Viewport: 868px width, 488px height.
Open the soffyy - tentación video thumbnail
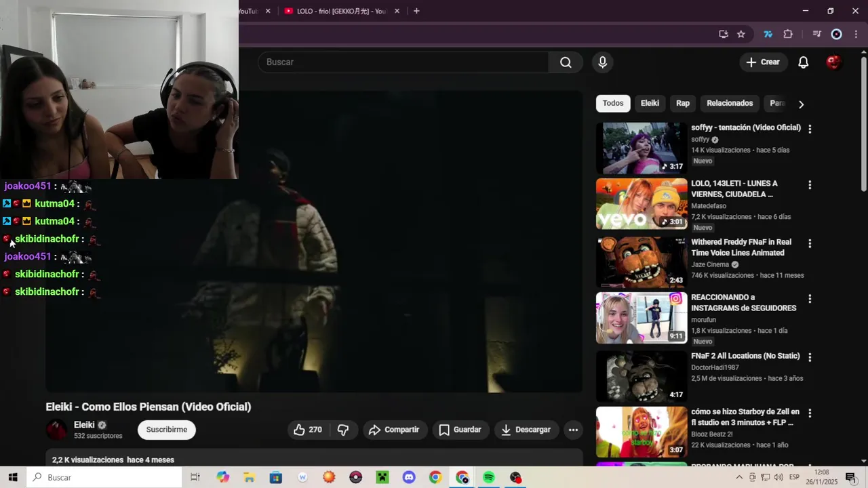click(642, 148)
